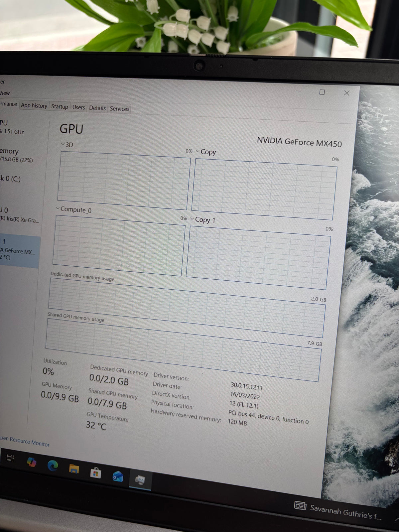
Task: Open Microsoft Edge from the taskbar
Action: pos(53,465)
